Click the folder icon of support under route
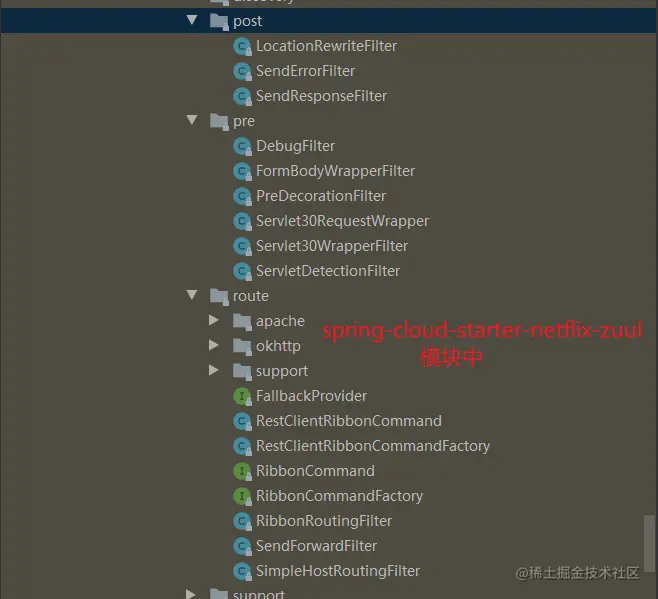Image resolution: width=658 pixels, height=599 pixels. point(242,371)
